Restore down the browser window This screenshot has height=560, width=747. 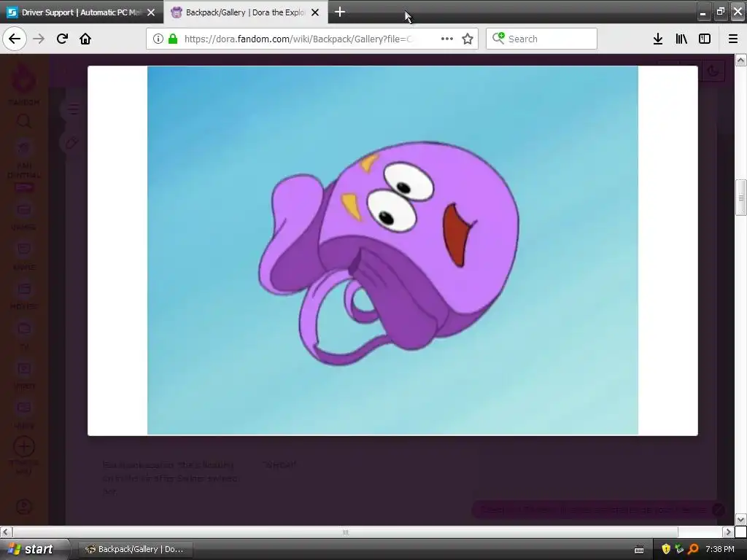[720, 12]
